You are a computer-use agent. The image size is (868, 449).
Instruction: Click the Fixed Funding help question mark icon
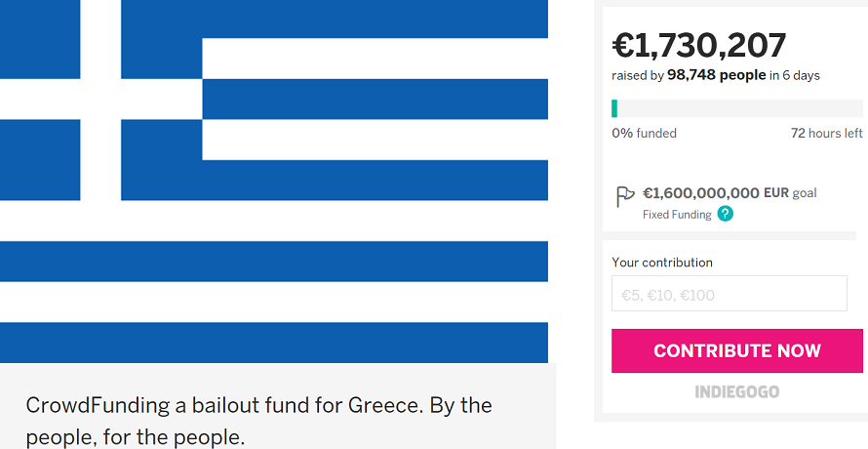tap(726, 214)
